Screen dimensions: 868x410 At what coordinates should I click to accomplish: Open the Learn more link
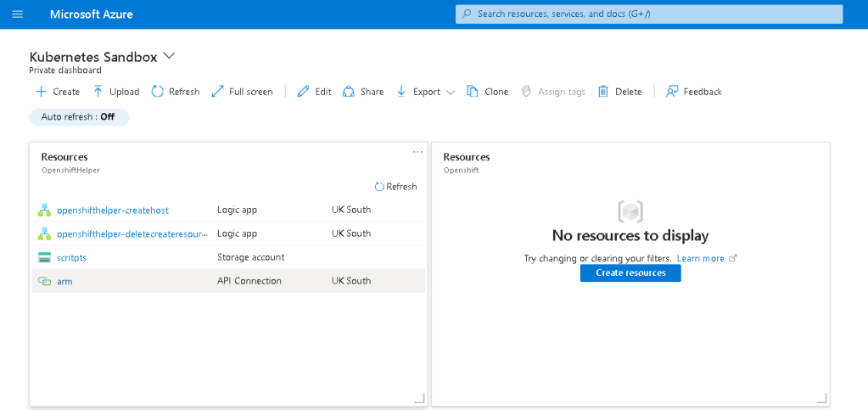point(700,258)
